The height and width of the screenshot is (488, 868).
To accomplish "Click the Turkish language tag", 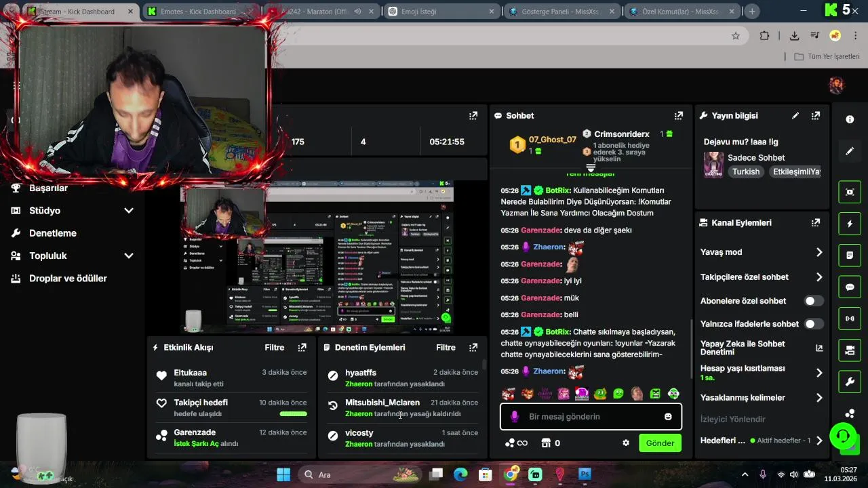I will [746, 172].
